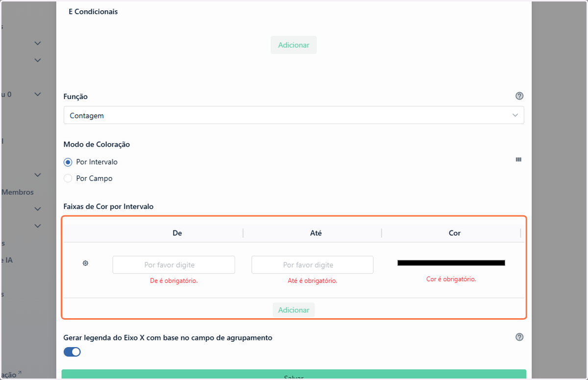Viewport: 588px width, 380px height.
Task: Open the Função dropdown showing Contagem
Action: tap(294, 115)
